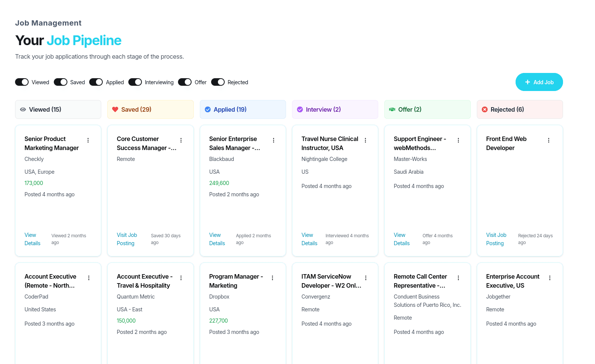Expand options menu for Senior Product Marketing Manager

[88, 140]
